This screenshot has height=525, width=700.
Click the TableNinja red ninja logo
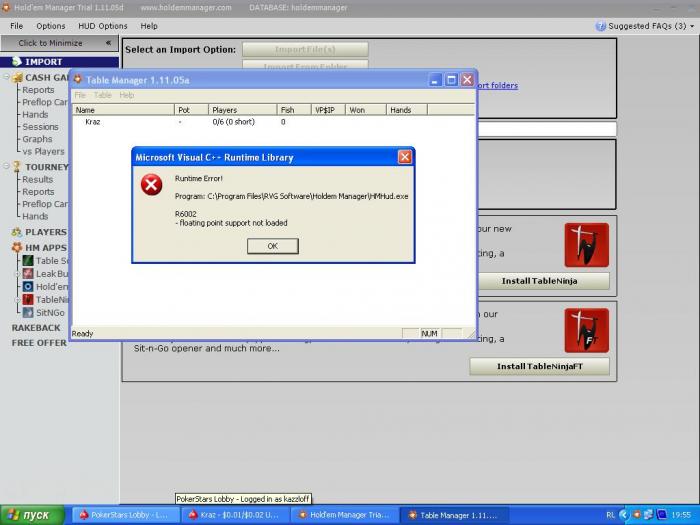tap(587, 245)
